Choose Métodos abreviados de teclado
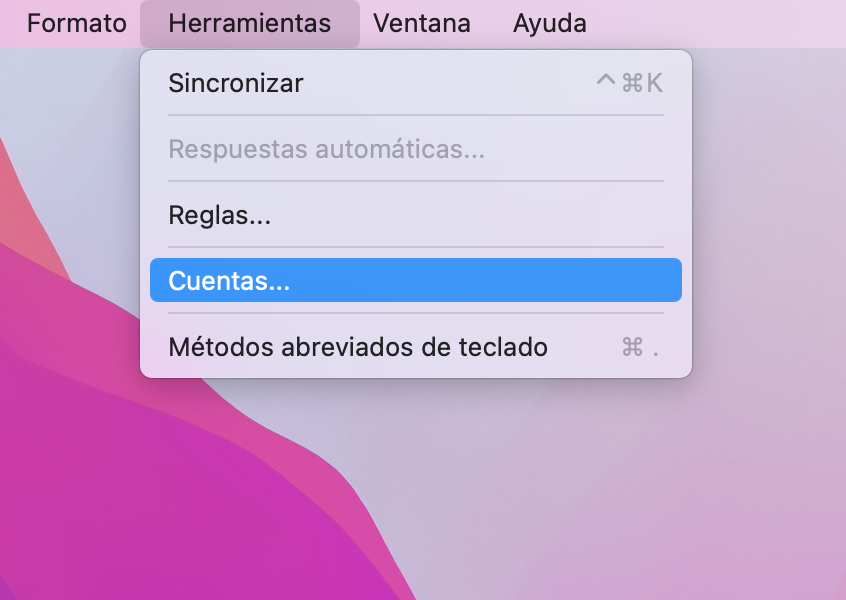The height and width of the screenshot is (600, 846). 416,346
